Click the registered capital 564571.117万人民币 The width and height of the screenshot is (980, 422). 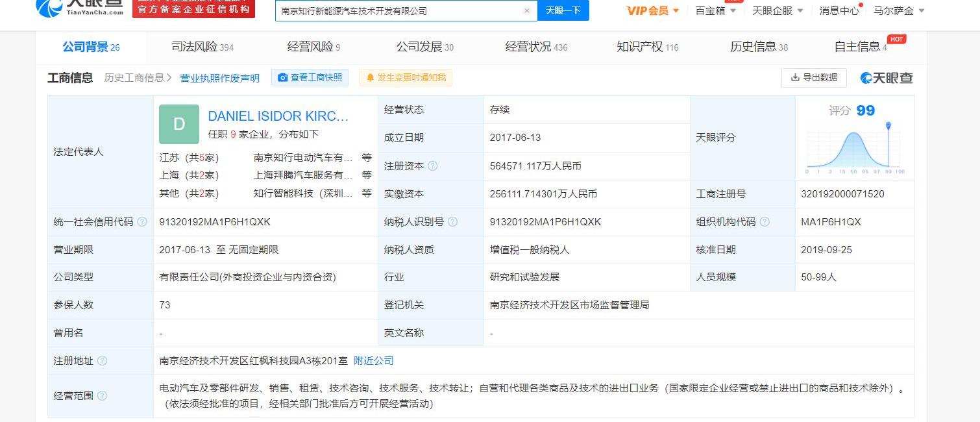pyautogui.click(x=535, y=166)
